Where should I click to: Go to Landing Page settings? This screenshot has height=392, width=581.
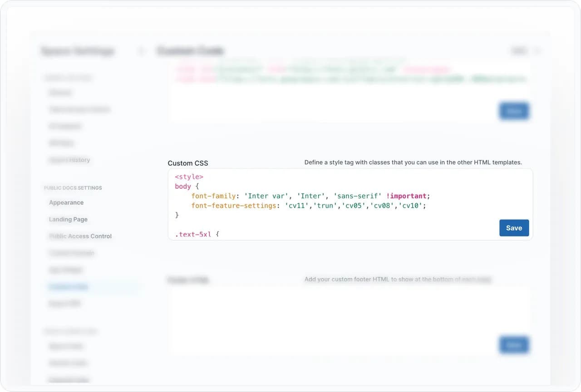point(68,219)
